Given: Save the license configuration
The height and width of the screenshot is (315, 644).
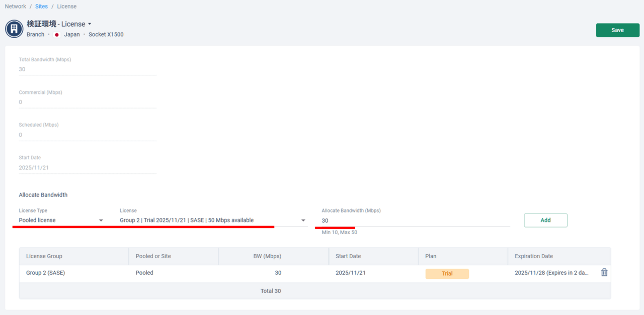Looking at the screenshot, I should tap(617, 30).
